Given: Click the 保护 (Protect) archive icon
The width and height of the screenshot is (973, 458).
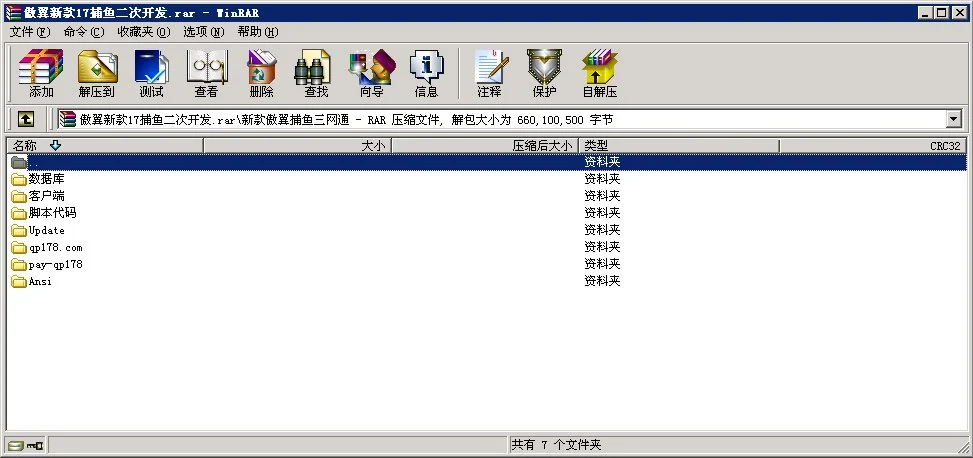Looking at the screenshot, I should pyautogui.click(x=544, y=73).
